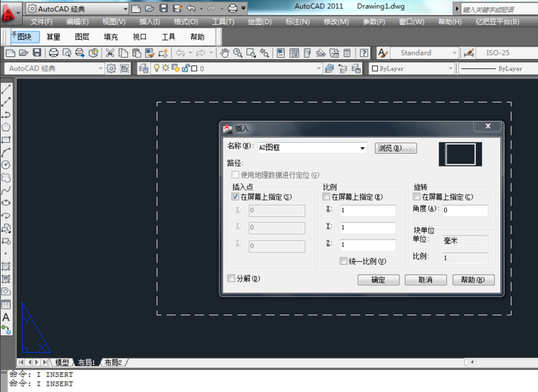Click the Workspace Settings gear icon
Screen dimensions: 538x392
[111, 68]
